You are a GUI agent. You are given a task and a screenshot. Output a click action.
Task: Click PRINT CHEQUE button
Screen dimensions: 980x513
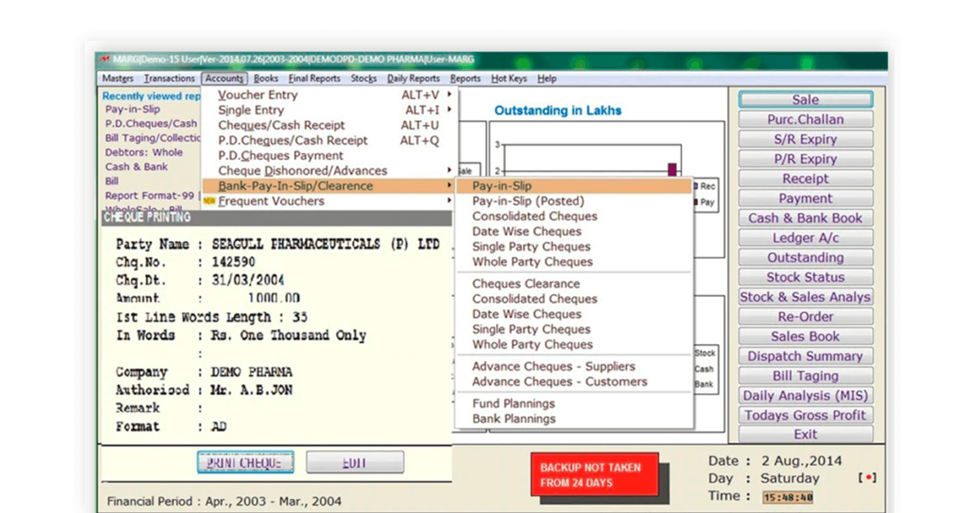click(x=245, y=462)
